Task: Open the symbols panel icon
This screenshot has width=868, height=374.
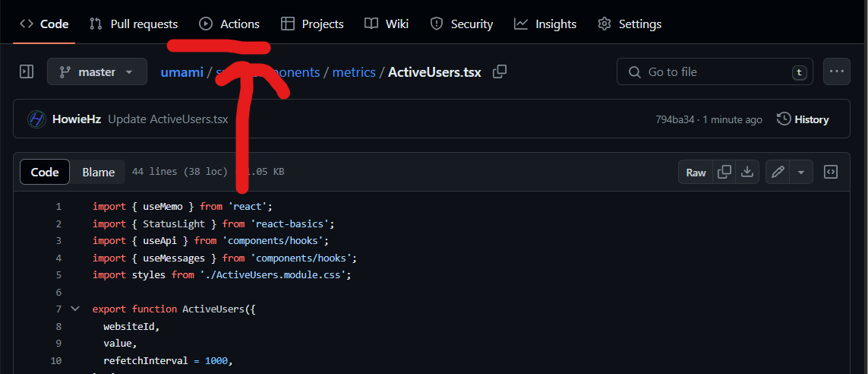Action: (x=830, y=172)
